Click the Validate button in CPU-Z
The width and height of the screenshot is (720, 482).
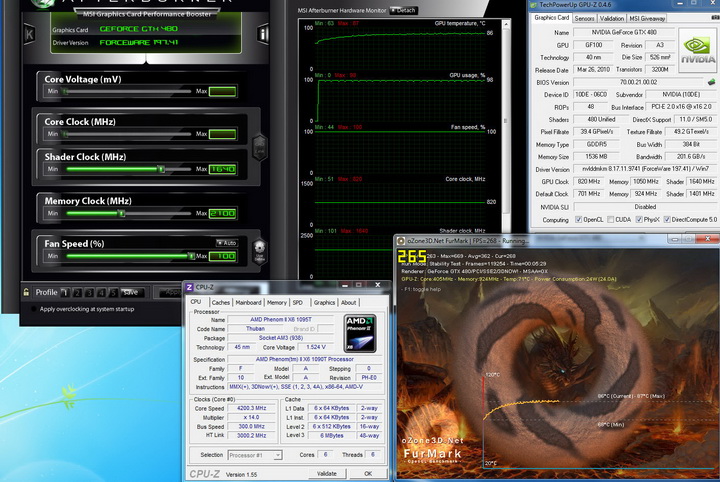click(x=326, y=473)
